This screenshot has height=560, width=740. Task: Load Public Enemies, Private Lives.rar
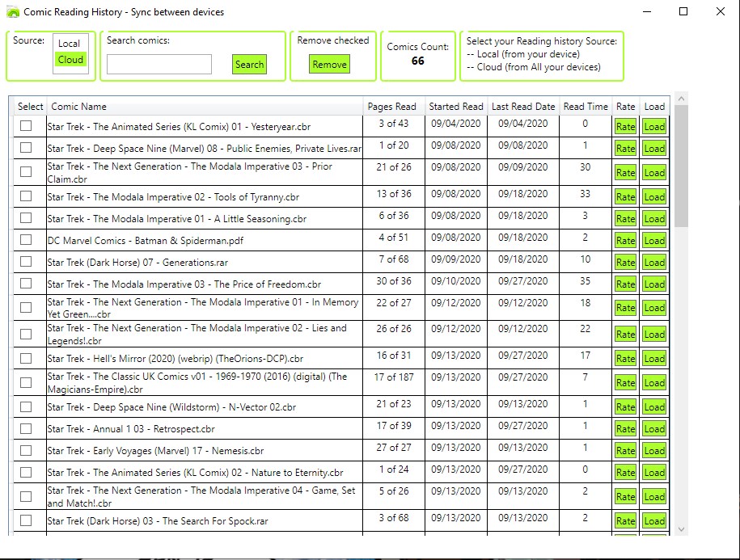click(654, 149)
